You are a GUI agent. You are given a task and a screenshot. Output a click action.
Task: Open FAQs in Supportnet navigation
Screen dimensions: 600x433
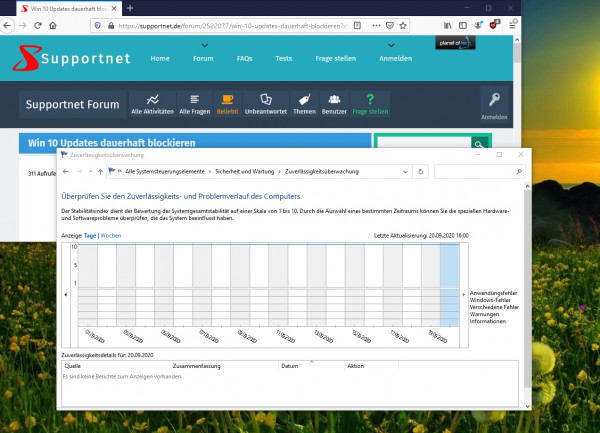point(244,59)
